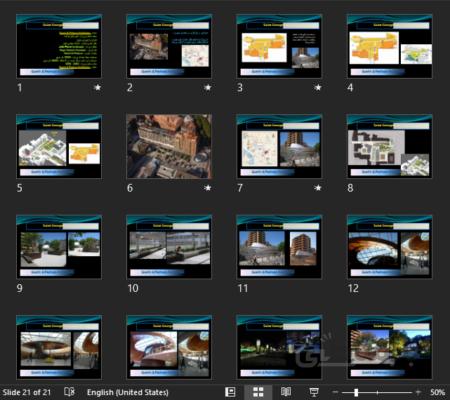Click transition star under slide 2
The width and height of the screenshot is (450, 400).
[x=208, y=88]
